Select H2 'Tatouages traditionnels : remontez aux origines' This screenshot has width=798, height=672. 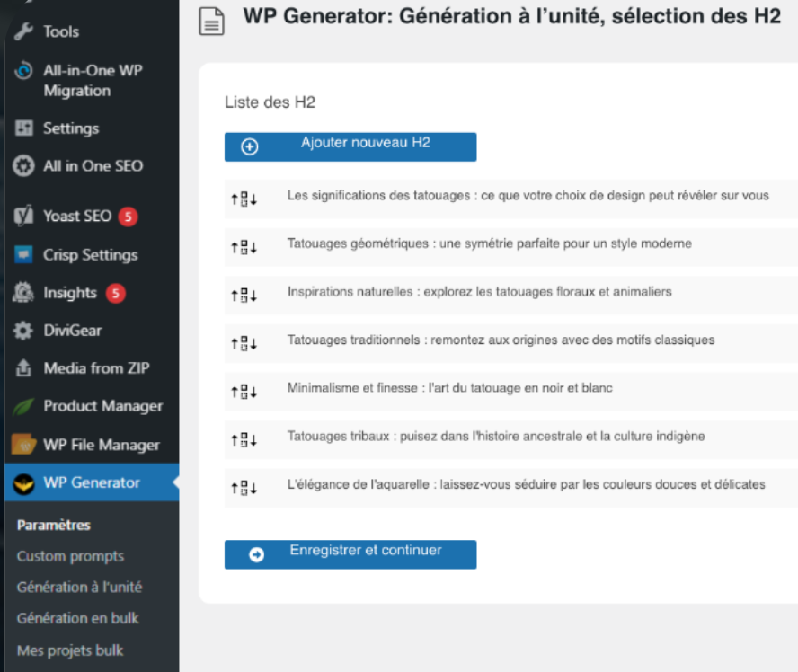(501, 340)
